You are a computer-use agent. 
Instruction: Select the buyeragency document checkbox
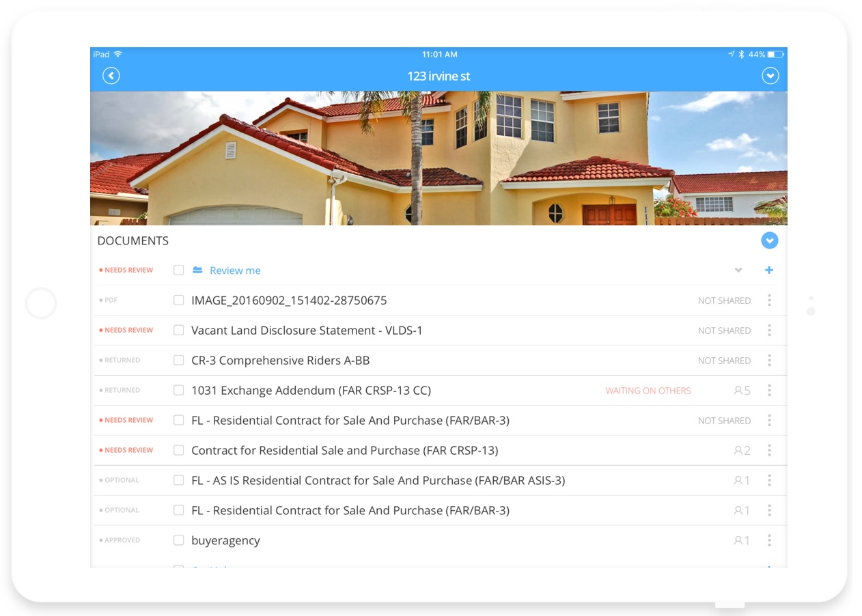[x=178, y=540]
